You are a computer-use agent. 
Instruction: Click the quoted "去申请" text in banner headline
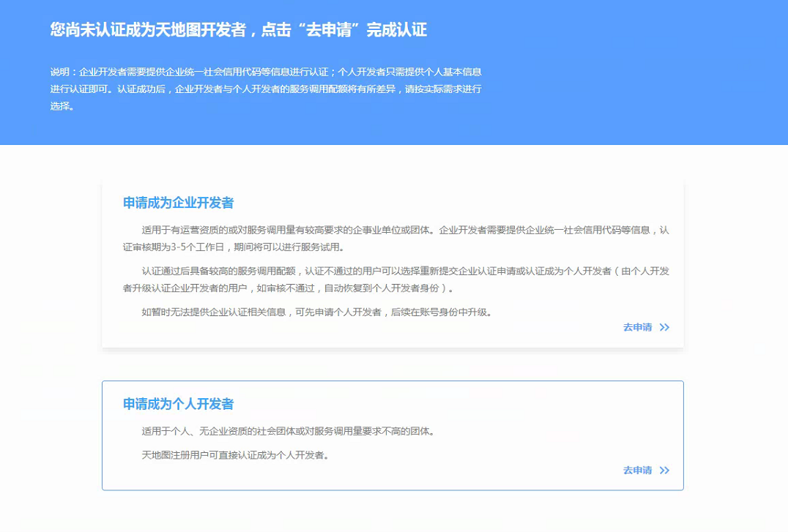pos(330,30)
